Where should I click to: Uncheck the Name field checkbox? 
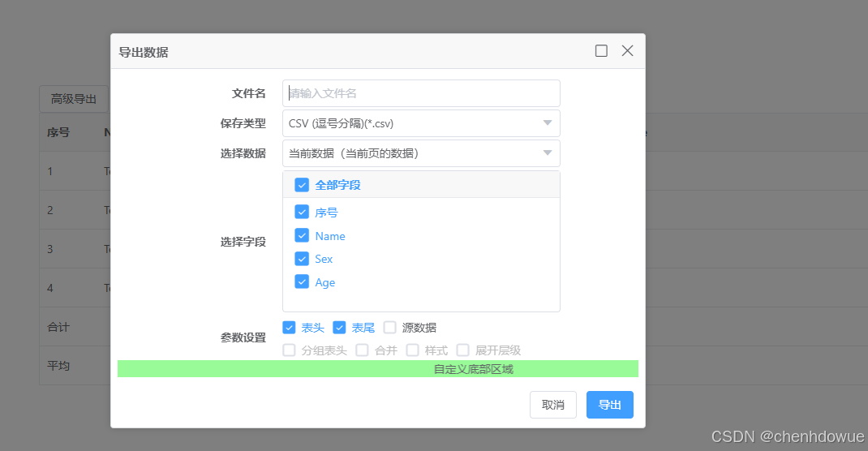(302, 236)
